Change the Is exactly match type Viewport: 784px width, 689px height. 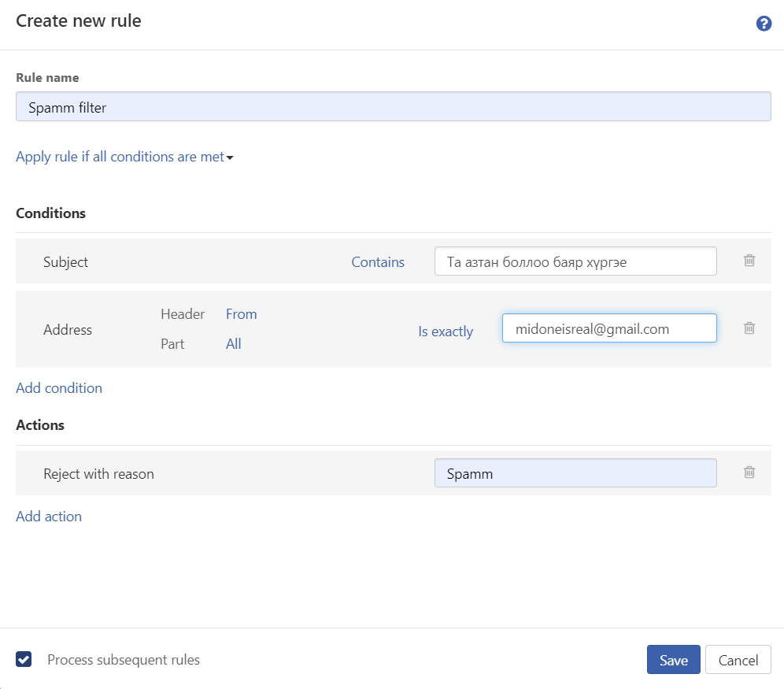[446, 331]
